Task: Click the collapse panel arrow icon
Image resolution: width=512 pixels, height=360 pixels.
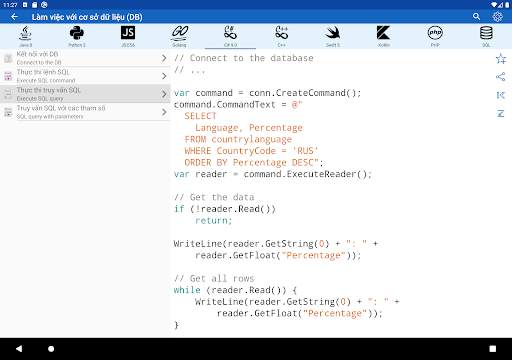Action: pyautogui.click(x=500, y=95)
